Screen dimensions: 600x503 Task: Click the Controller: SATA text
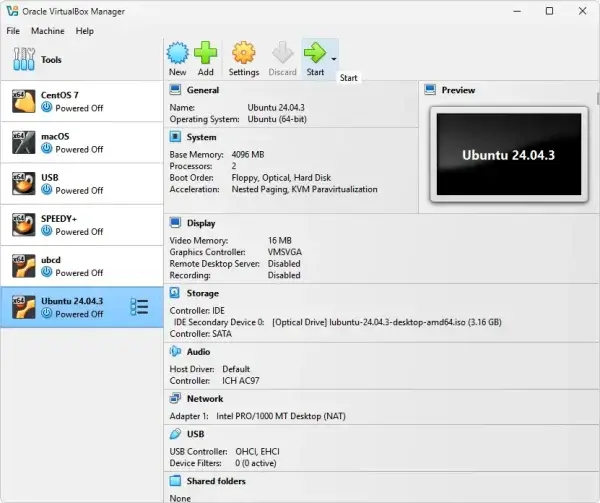tap(201, 334)
